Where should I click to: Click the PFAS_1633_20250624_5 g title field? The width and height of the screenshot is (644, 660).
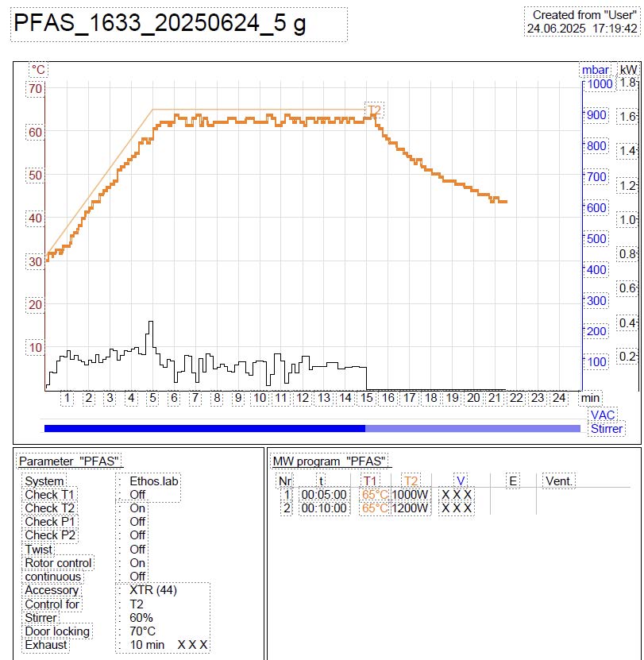(179, 25)
